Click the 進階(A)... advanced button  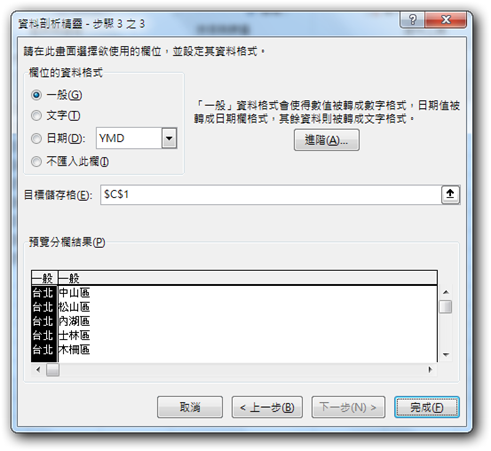point(327,140)
